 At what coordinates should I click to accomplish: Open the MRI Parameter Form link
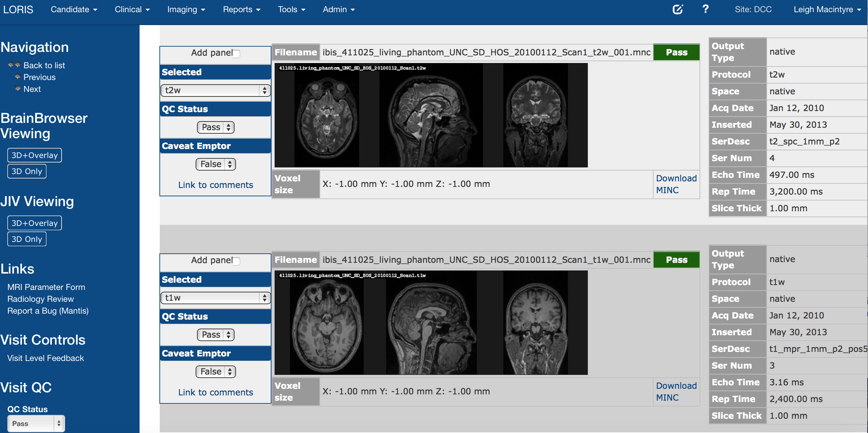pyautogui.click(x=46, y=287)
